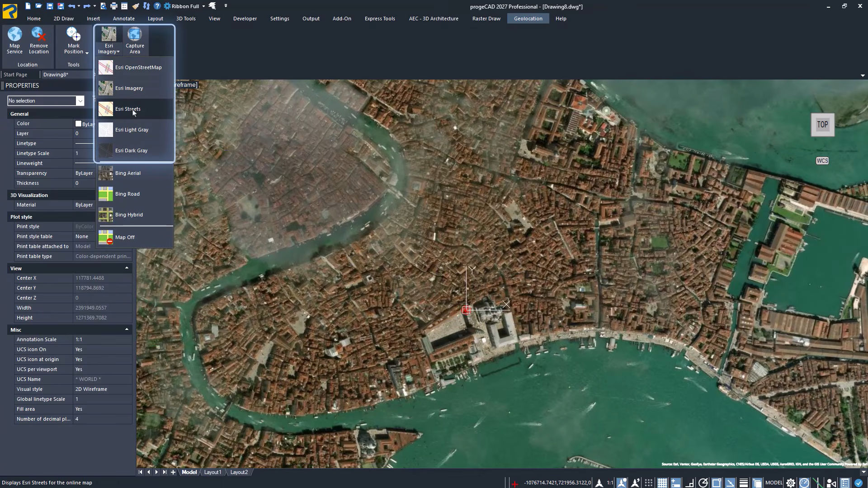Click the annotation scale icon beside 1:1
Screen dimensions: 868x488
599,483
